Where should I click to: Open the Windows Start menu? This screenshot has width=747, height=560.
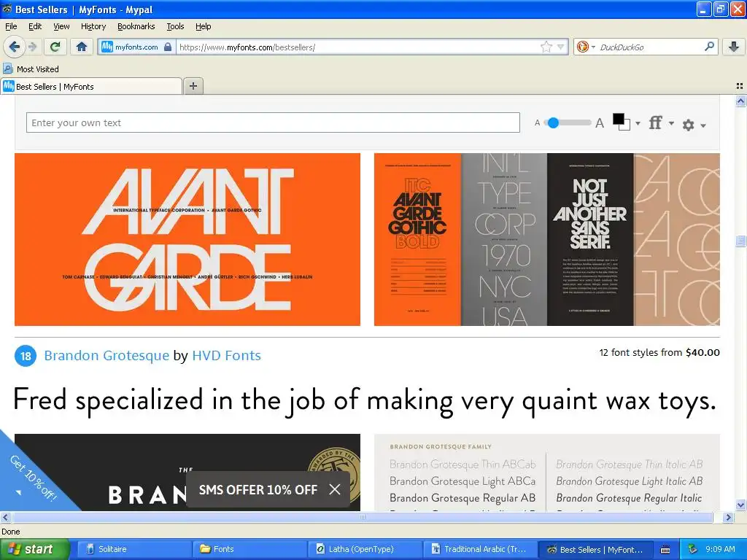[x=35, y=549]
